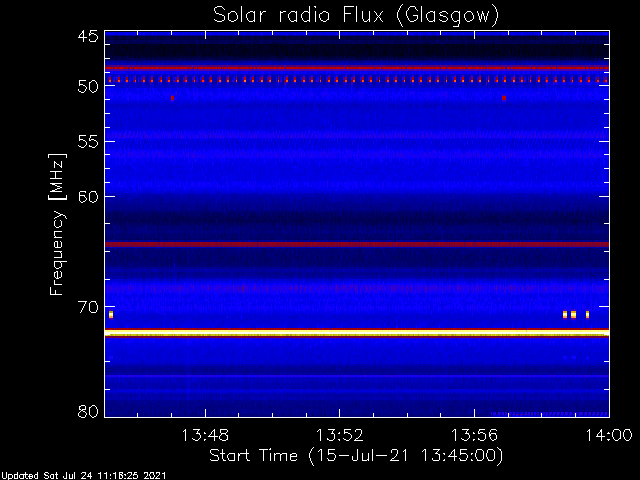Image resolution: width=640 pixels, height=480 pixels.
Task: Click the dark red band between 60 and 70 MHz
Action: pos(357,244)
